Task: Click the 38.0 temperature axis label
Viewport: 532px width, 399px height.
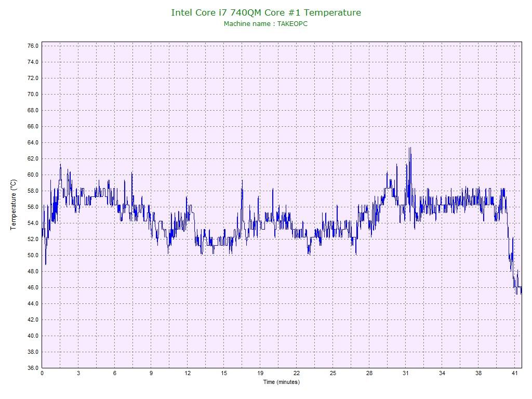Action: [x=33, y=352]
